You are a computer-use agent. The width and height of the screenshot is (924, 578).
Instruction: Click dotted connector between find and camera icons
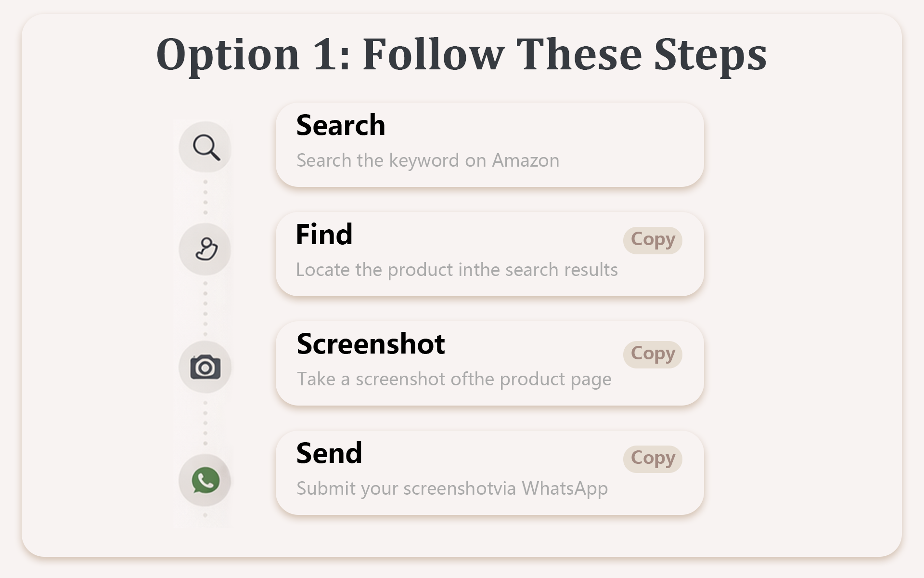(205, 308)
